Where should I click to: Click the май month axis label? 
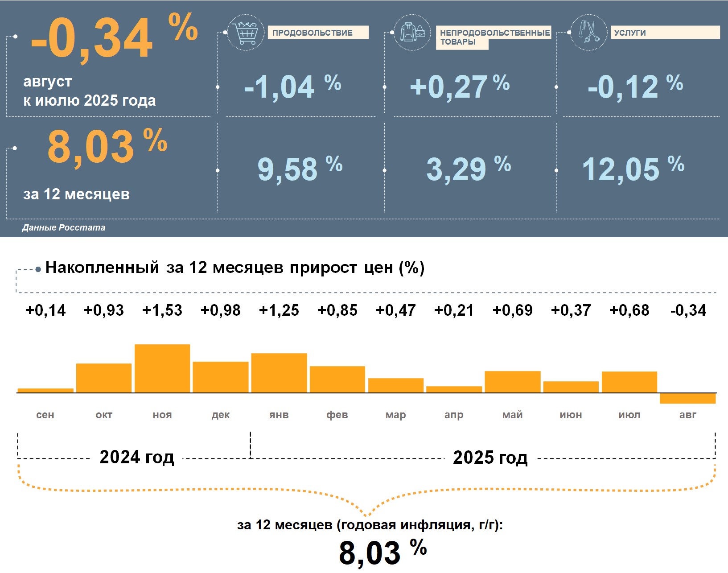512,415
